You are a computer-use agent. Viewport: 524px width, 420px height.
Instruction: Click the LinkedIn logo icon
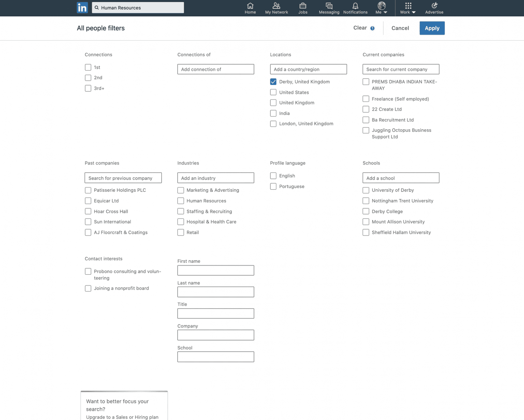(82, 7)
